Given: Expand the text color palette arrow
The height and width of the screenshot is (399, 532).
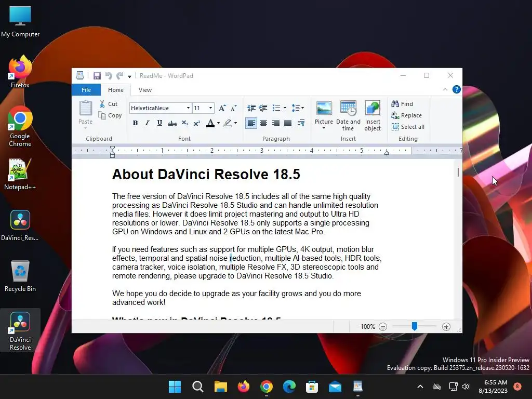Looking at the screenshot, I should coord(218,123).
